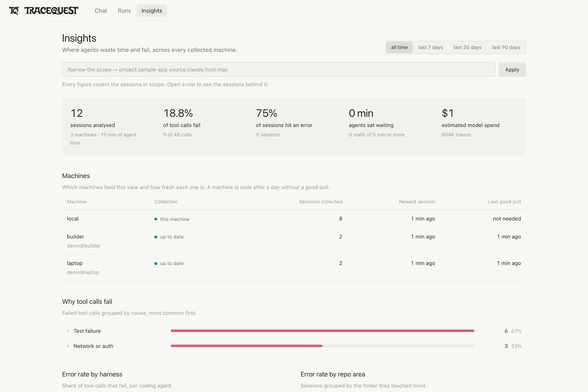Click "804K tokens" text
Screen dimensions: 588x392
456,135
